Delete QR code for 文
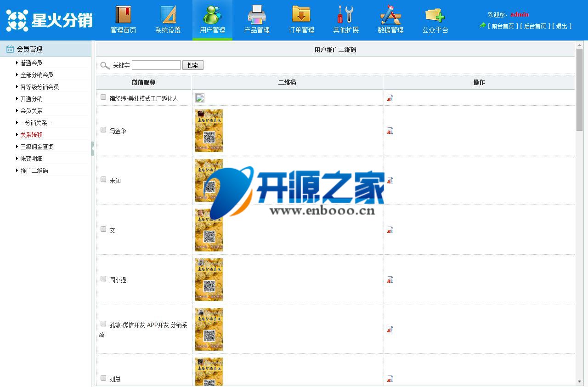588x387 pixels. [x=390, y=230]
